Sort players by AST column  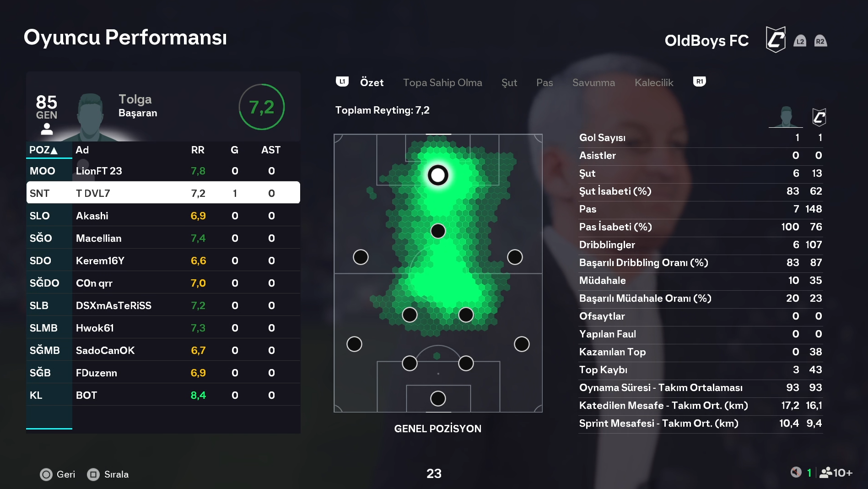point(271,150)
